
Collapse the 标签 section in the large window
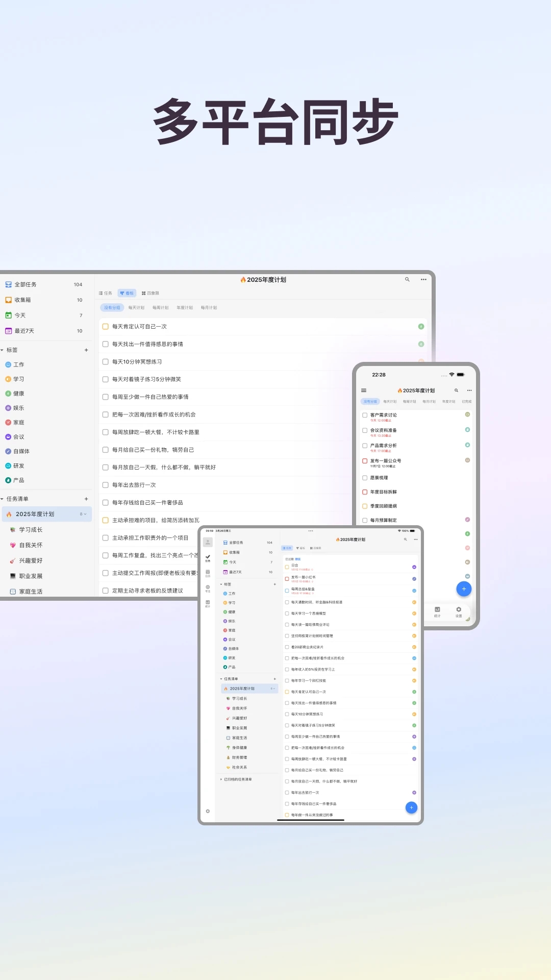(3, 350)
